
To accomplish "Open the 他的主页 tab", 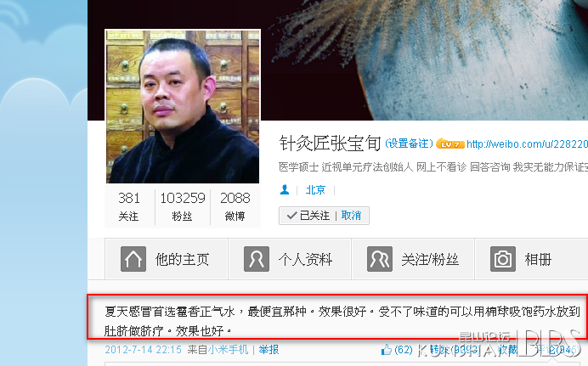I will click(167, 259).
